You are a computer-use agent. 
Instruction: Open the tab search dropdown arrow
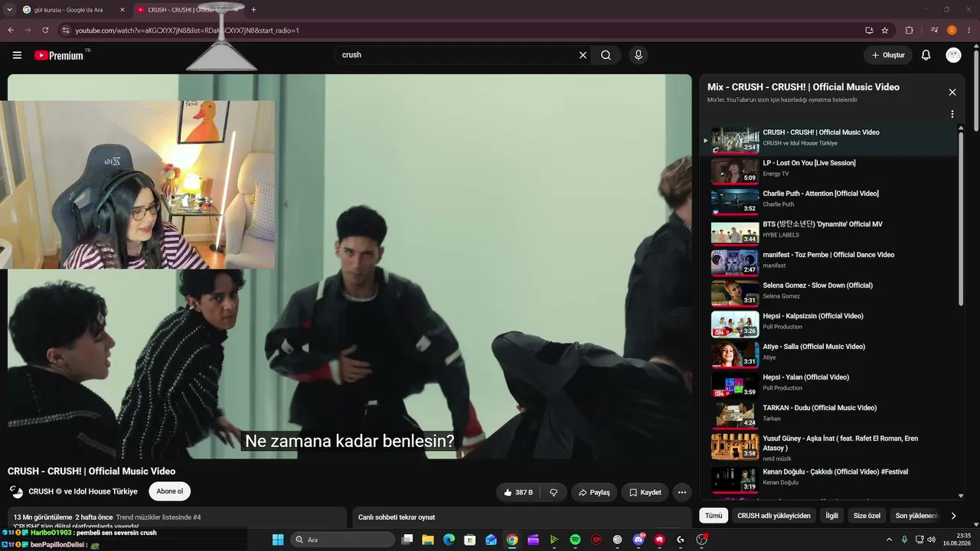[9, 10]
